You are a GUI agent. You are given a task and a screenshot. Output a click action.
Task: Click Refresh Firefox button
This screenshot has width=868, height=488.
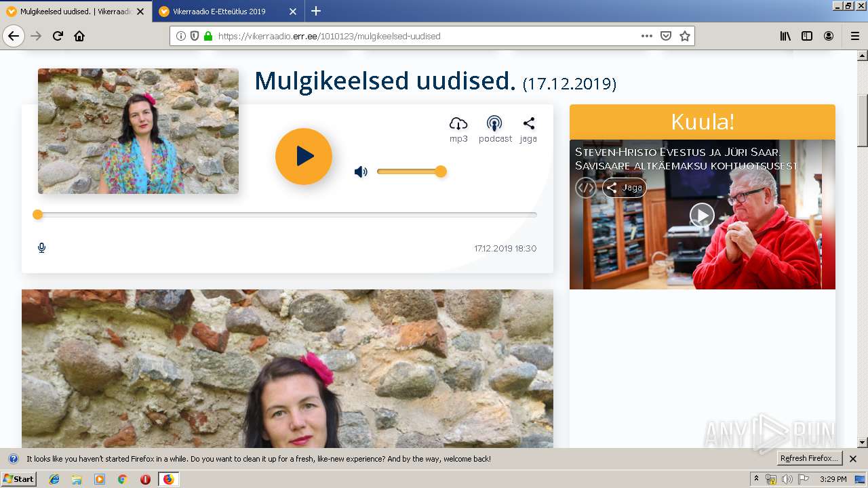coord(810,459)
